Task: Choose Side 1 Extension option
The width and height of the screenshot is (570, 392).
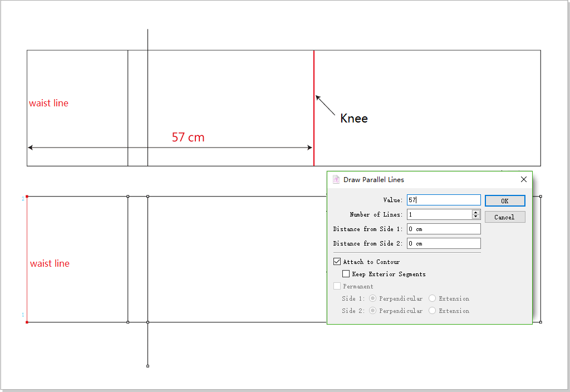Action: click(433, 298)
